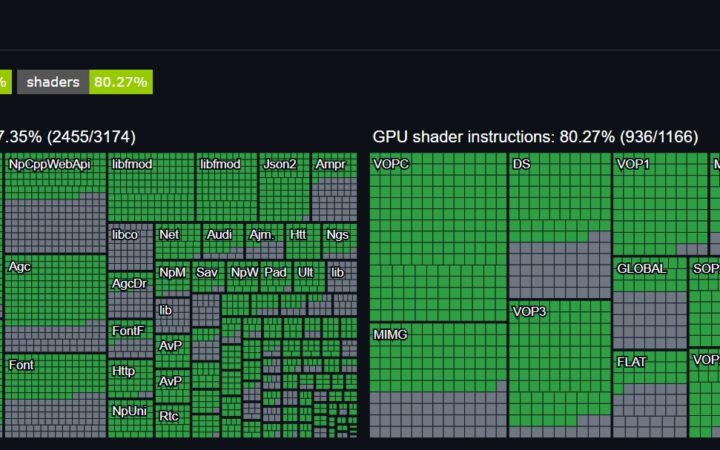This screenshot has height=450, width=720.
Task: Click the lib block beside Ult
Action: pos(342,277)
